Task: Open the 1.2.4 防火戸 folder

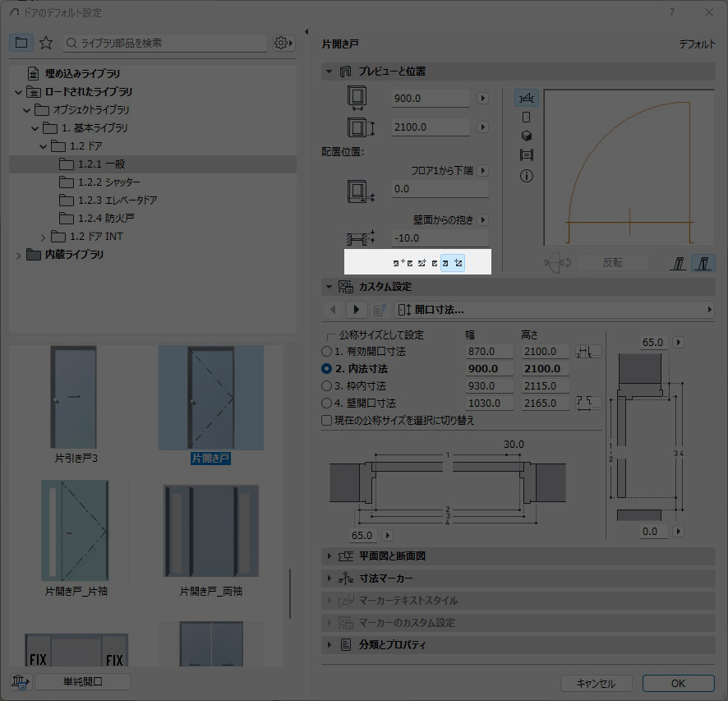Action: (x=106, y=219)
